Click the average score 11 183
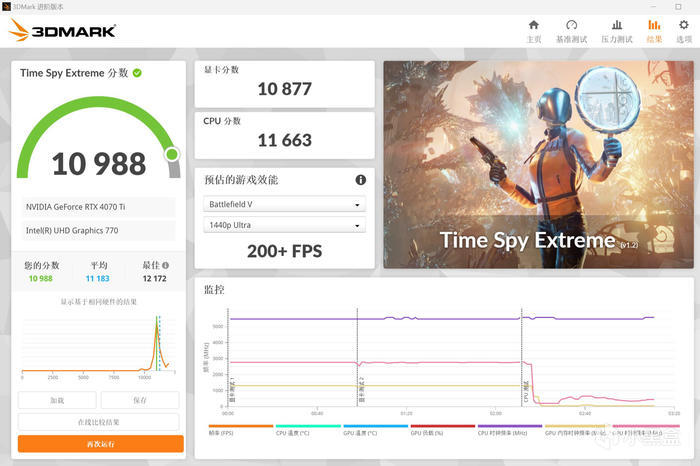This screenshot has width=700, height=466. (x=97, y=278)
